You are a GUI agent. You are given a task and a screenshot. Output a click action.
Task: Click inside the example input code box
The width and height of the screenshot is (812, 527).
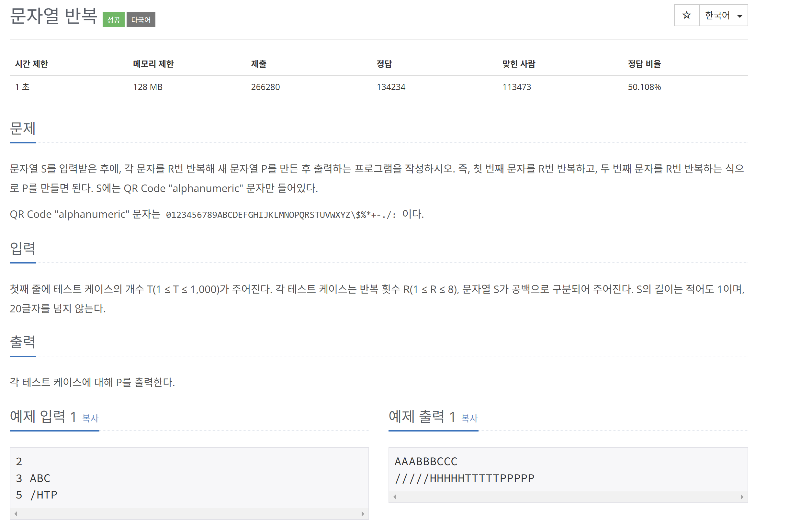[189, 477]
